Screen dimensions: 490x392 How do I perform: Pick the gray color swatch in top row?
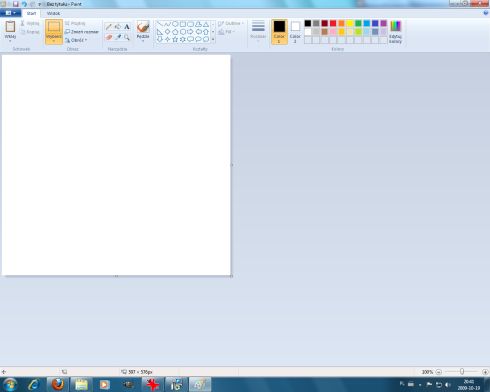pyautogui.click(x=316, y=23)
